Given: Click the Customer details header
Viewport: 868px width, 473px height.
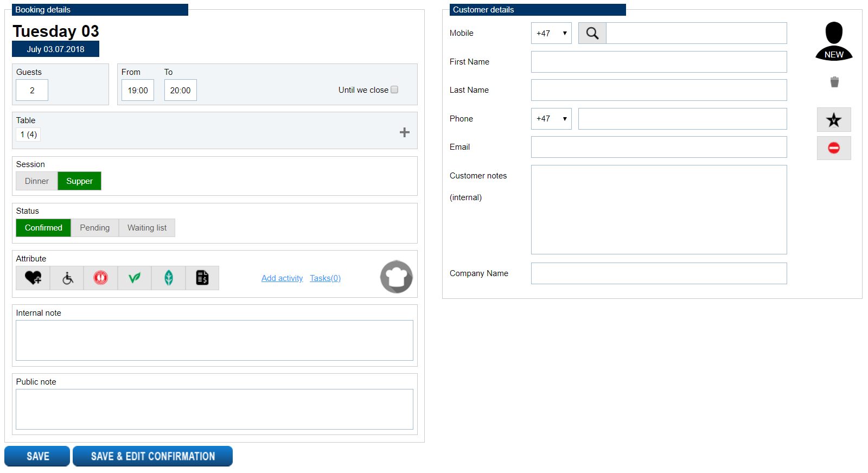Looking at the screenshot, I should pos(538,10).
